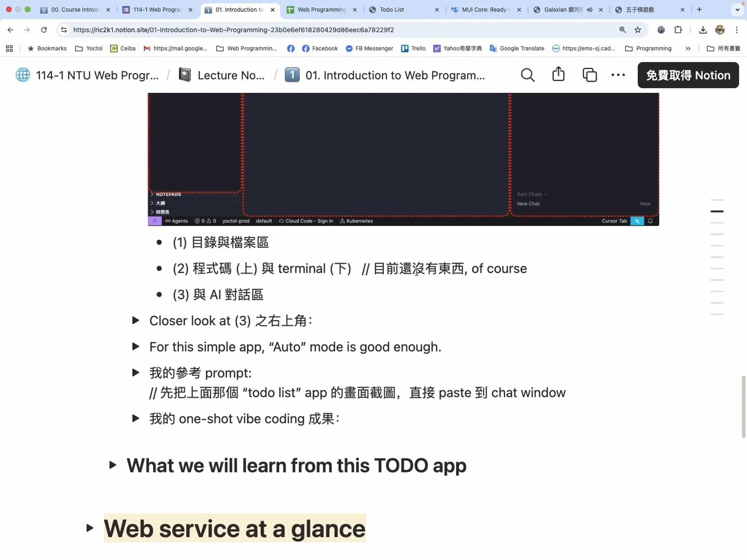Click the browser zoom magnifier icon

coord(622,30)
